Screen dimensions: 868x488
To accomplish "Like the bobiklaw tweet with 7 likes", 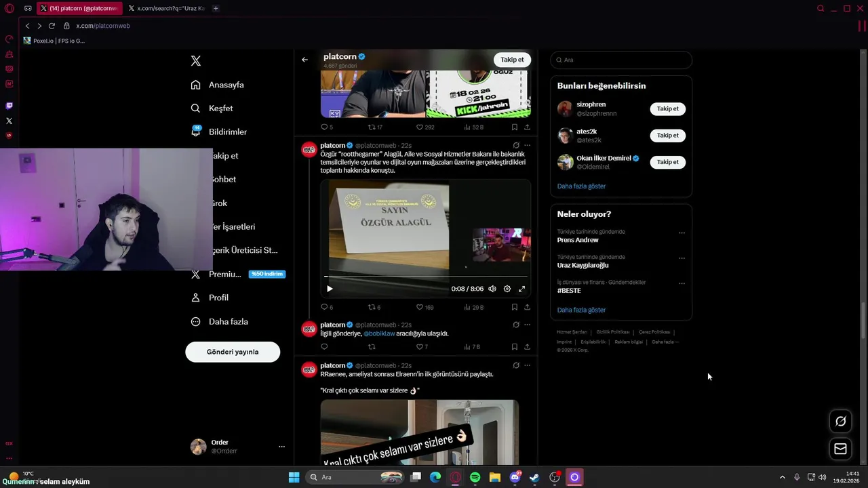I will pyautogui.click(x=422, y=347).
